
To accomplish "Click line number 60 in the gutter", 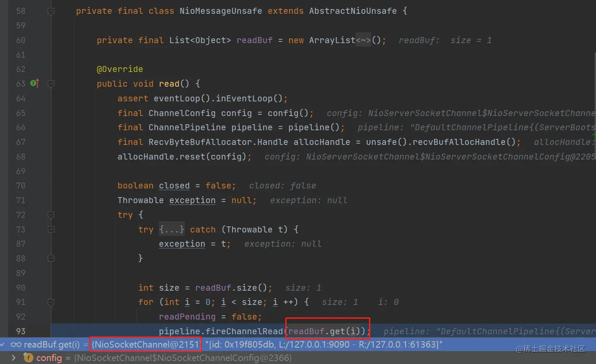I will 21,40.
